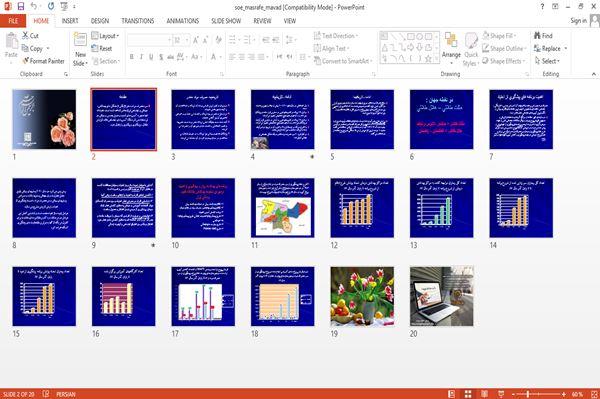Open the Text Direction dropdown
Image resolution: width=600 pixels, height=399 pixels.
(x=336, y=36)
